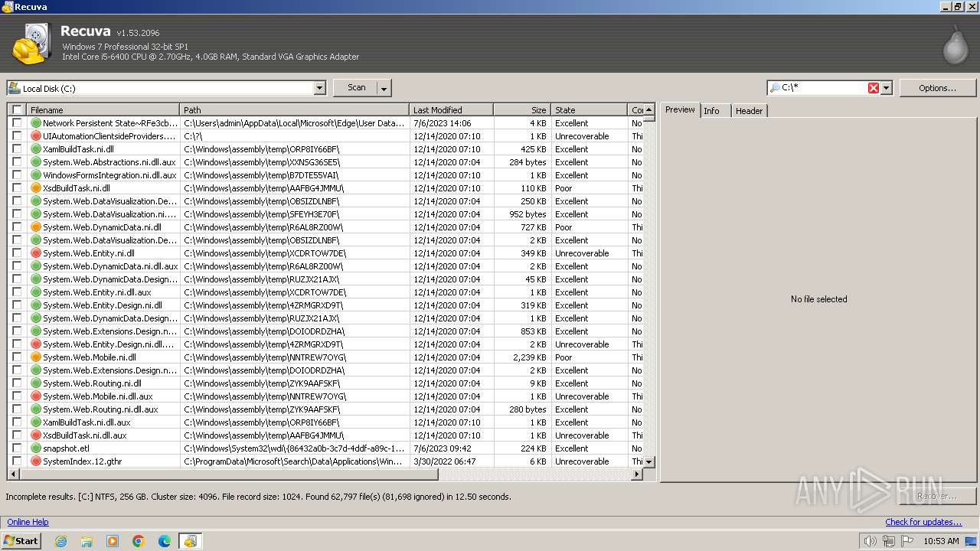Open the Local Disk (C:) drive dropdown
The height and width of the screenshot is (551, 980).
tap(320, 88)
